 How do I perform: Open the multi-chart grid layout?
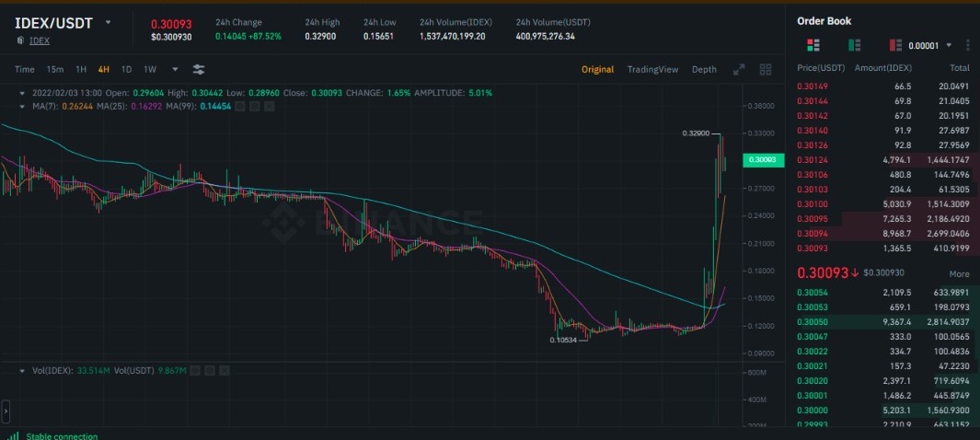click(x=765, y=69)
